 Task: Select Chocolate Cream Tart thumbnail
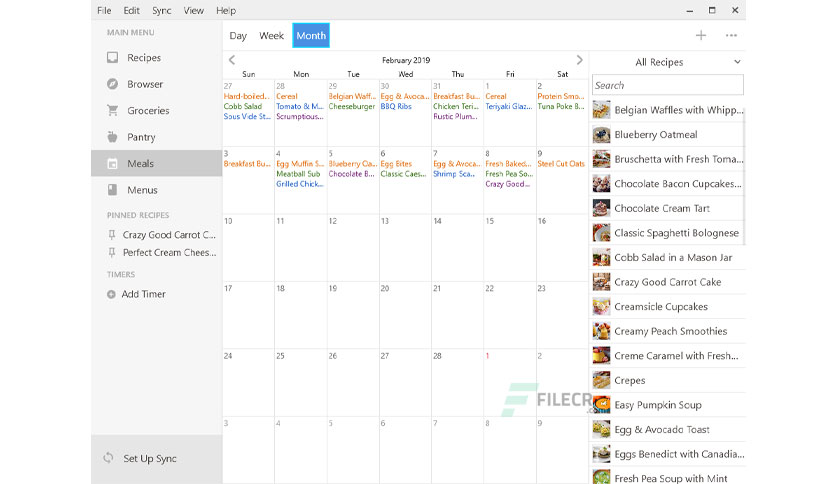click(x=601, y=208)
